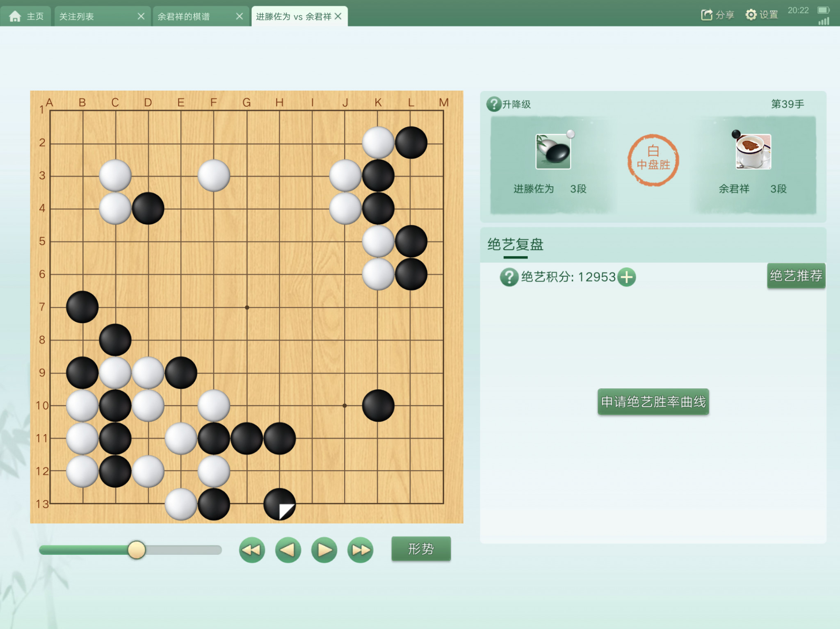The image size is (840, 629).
Task: Step back one move
Action: tap(288, 550)
